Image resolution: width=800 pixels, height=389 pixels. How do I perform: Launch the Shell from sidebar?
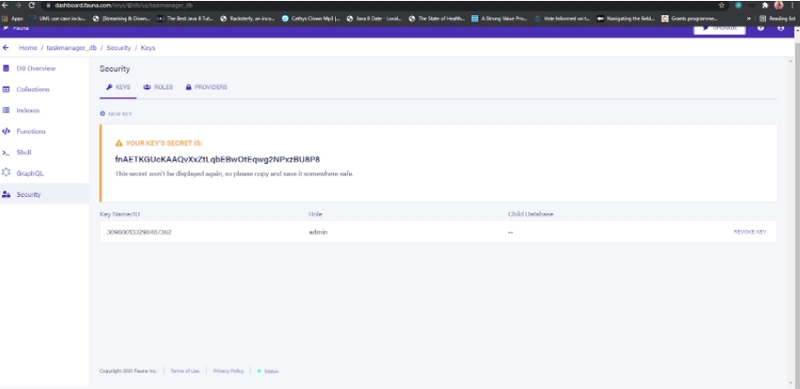[x=23, y=152]
